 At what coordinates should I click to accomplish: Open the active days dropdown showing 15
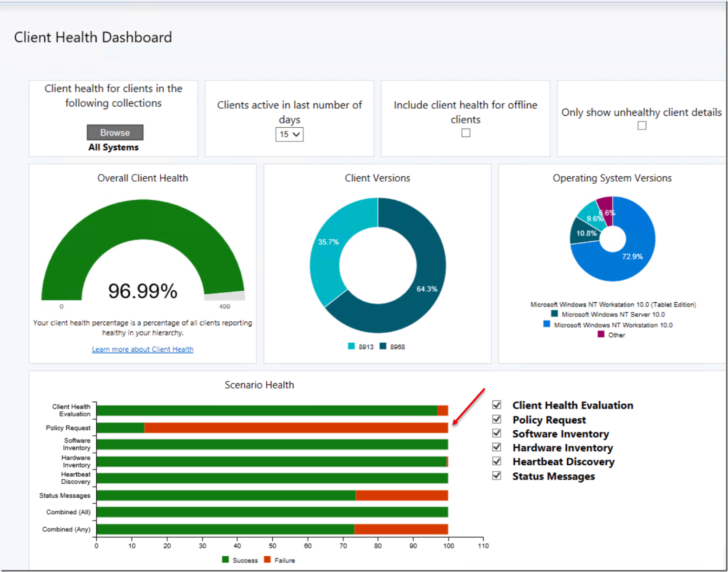click(x=289, y=134)
